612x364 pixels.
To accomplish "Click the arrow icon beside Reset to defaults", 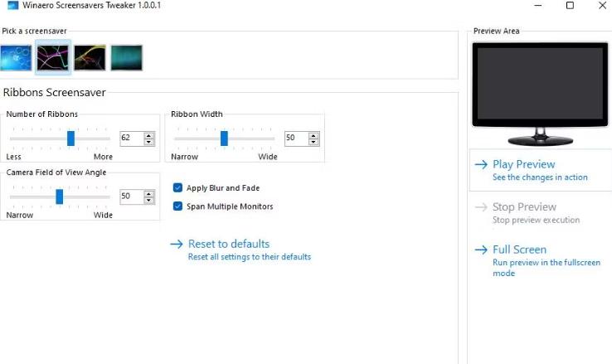I will 177,245.
